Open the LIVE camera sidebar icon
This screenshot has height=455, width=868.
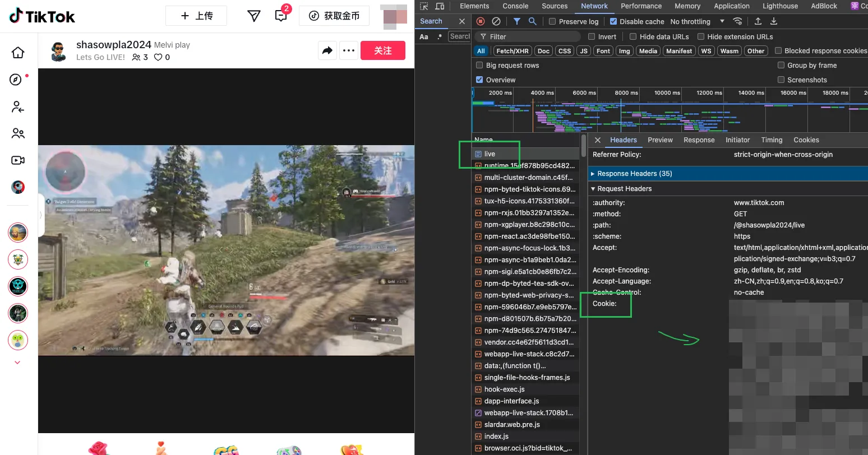tap(18, 160)
